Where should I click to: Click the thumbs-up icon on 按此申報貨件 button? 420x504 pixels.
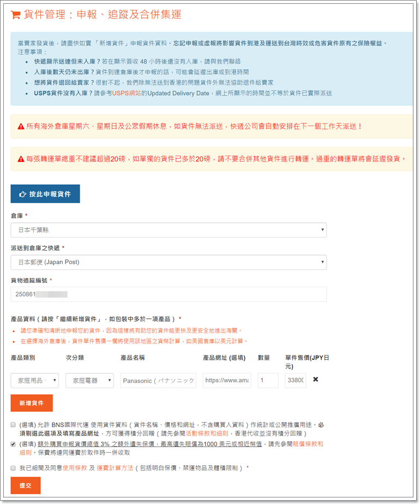[x=22, y=194]
